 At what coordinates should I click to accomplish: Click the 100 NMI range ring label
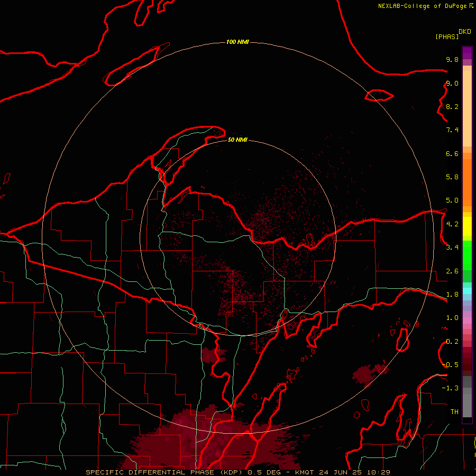tap(237, 42)
